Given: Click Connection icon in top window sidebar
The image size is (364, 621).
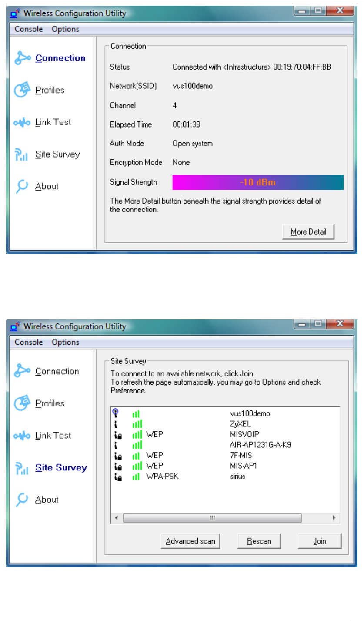Looking at the screenshot, I should [22, 58].
